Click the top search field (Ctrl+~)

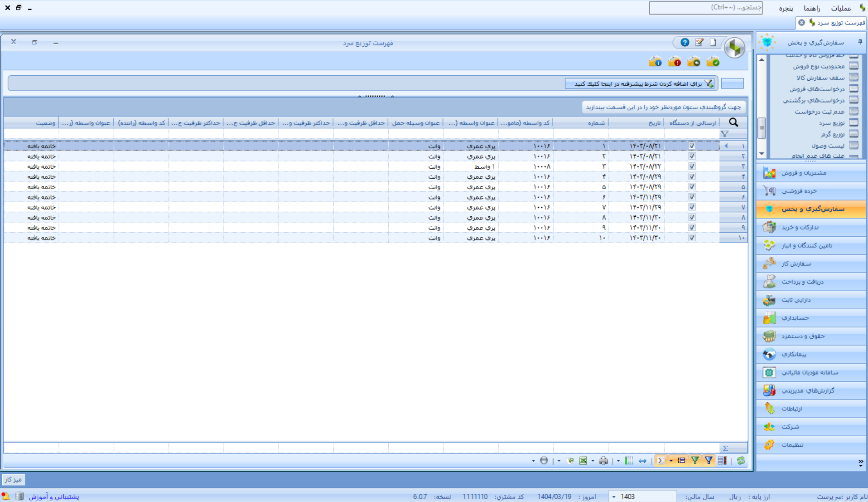pyautogui.click(x=705, y=8)
